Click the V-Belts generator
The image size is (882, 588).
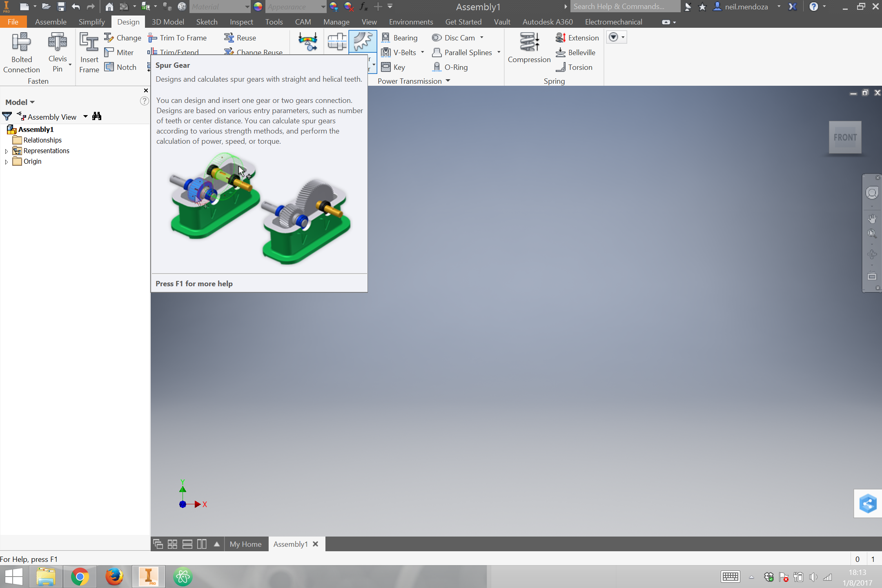(x=399, y=52)
